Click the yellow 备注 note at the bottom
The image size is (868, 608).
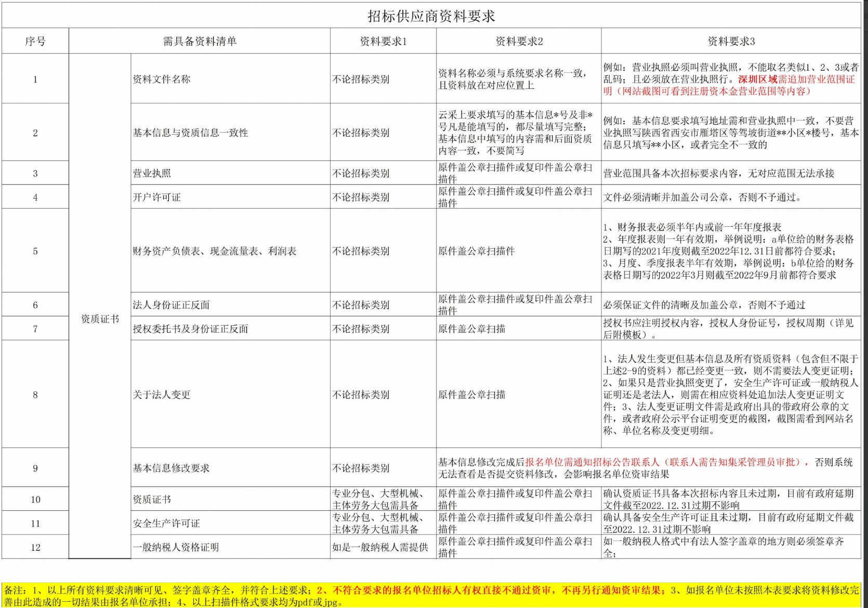(x=431, y=596)
